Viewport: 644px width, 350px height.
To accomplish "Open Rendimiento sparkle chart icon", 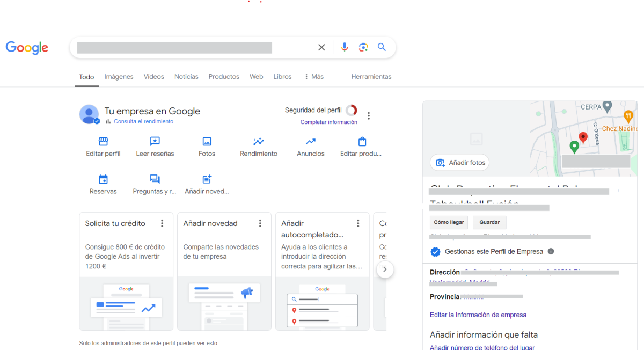I will point(259,142).
